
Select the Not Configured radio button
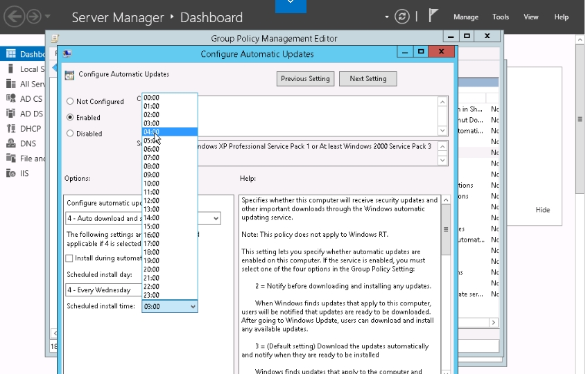coord(70,102)
